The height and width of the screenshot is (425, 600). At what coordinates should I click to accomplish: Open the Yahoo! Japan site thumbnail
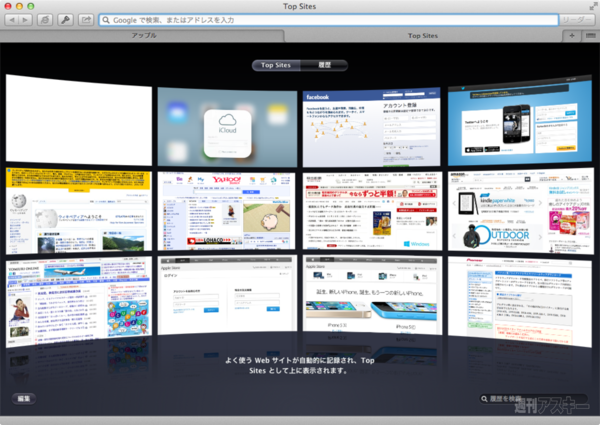[227, 211]
